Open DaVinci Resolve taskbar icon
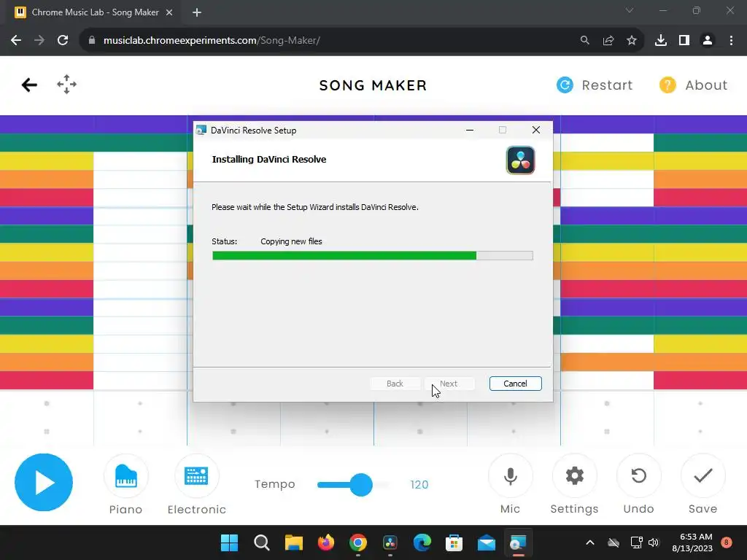 (390, 542)
